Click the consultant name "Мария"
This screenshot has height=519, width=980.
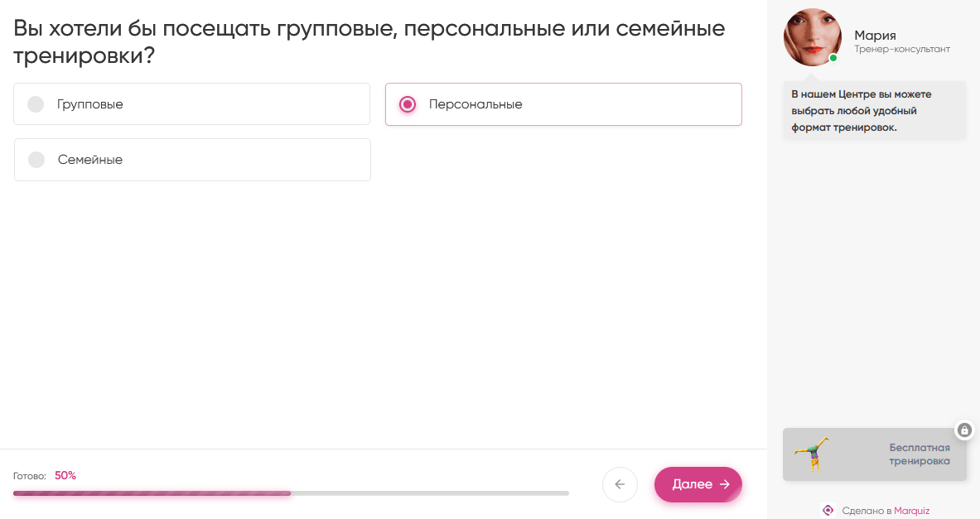coord(875,36)
